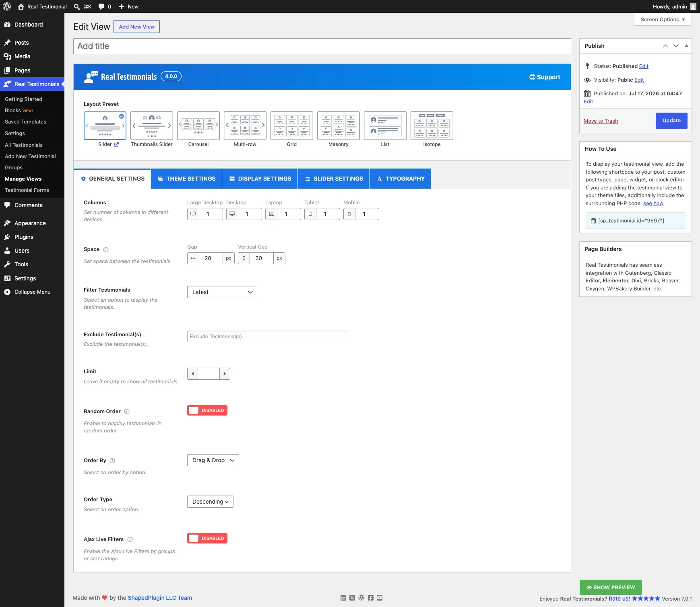Click the Space help info icon
The width and height of the screenshot is (700, 607).
(x=106, y=250)
